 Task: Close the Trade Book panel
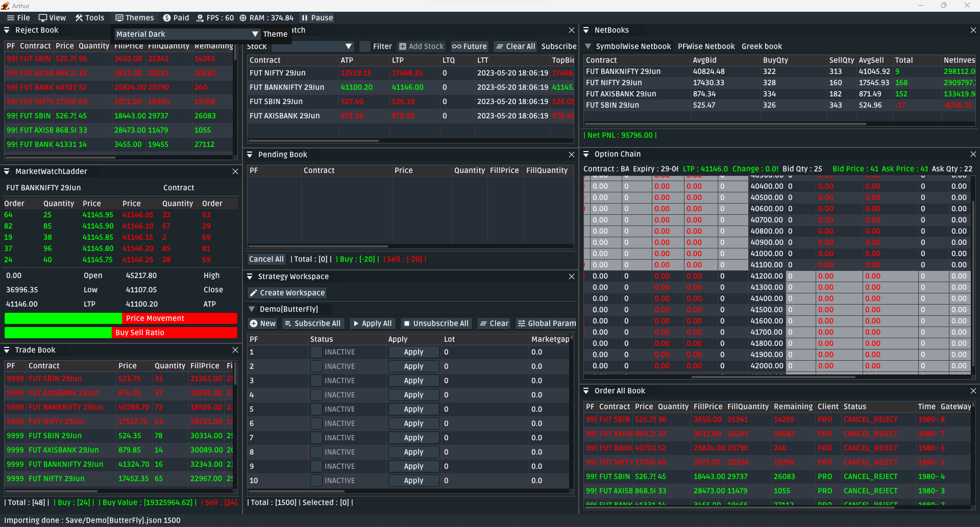235,350
